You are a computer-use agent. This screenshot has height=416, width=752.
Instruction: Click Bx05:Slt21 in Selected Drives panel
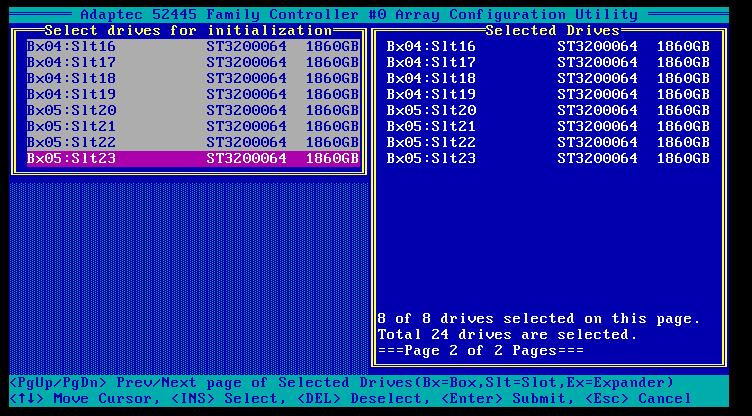548,126
